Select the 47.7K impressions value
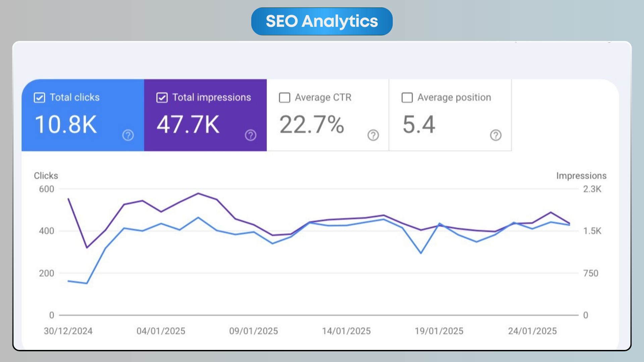The width and height of the screenshot is (644, 362). coord(188,125)
